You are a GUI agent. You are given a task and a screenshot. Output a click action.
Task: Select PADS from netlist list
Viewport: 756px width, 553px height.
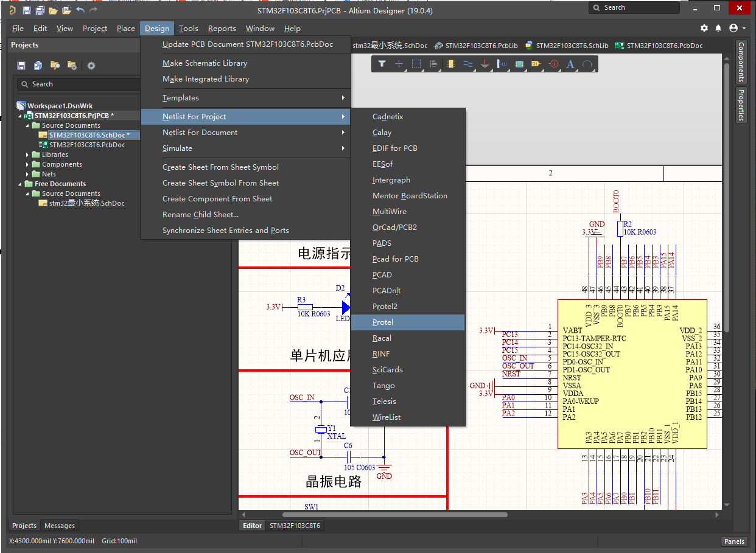408,243
